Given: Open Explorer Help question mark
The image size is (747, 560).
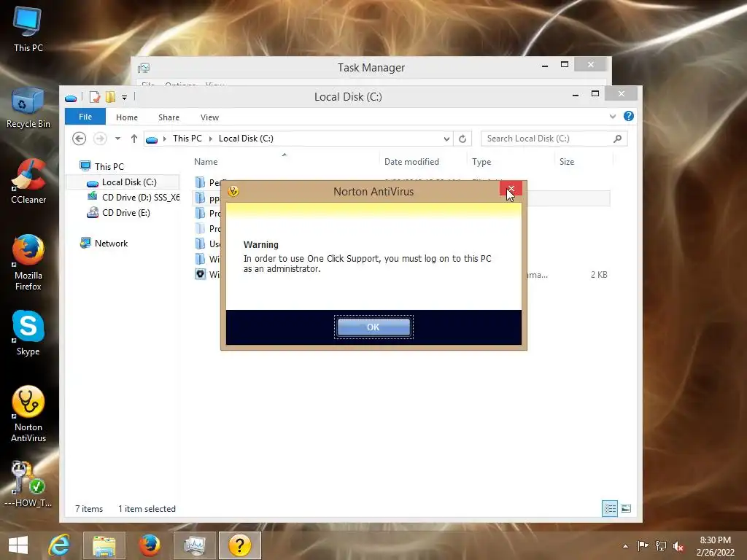Looking at the screenshot, I should click(628, 116).
